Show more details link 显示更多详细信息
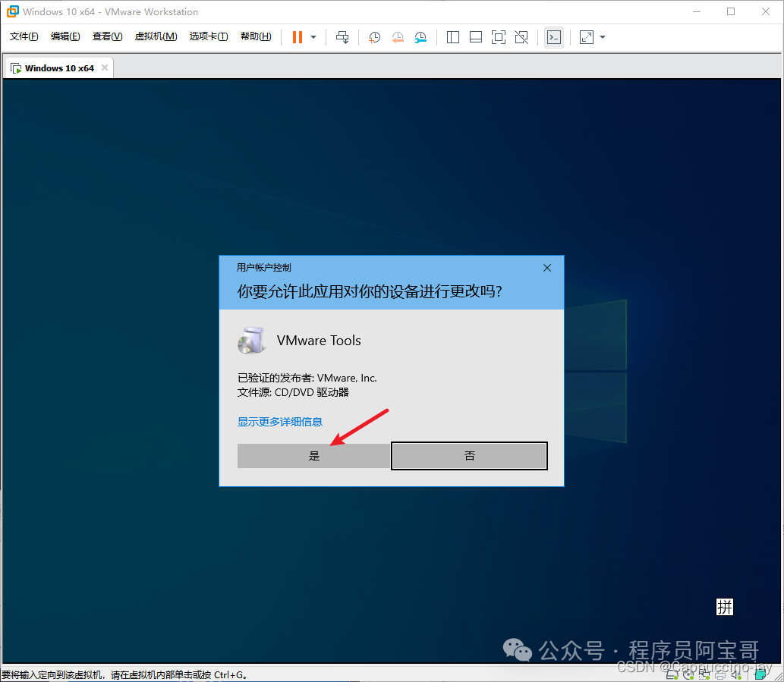The width and height of the screenshot is (784, 682). pyautogui.click(x=280, y=422)
